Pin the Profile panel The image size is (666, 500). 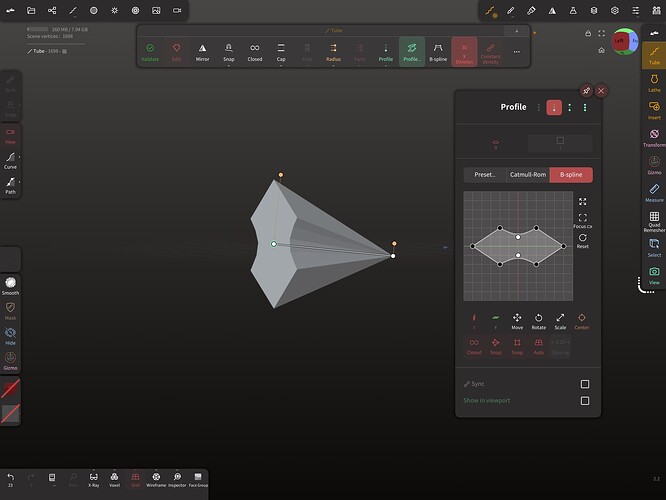[586, 90]
